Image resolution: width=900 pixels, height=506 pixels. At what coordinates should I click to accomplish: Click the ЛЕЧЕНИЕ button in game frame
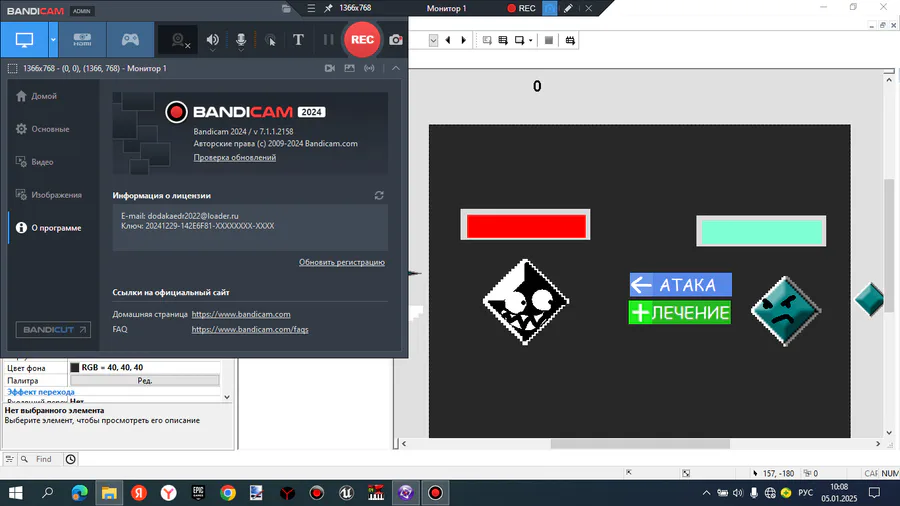tap(680, 313)
